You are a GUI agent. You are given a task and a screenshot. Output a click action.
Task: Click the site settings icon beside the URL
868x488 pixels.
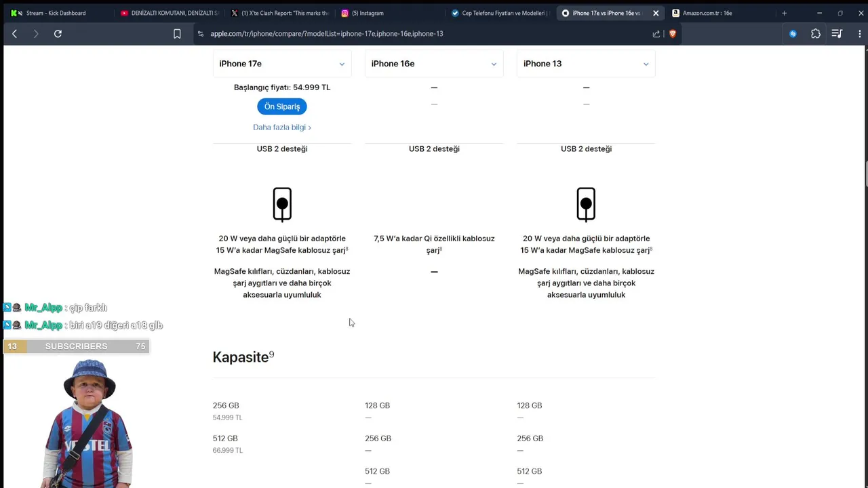(201, 34)
